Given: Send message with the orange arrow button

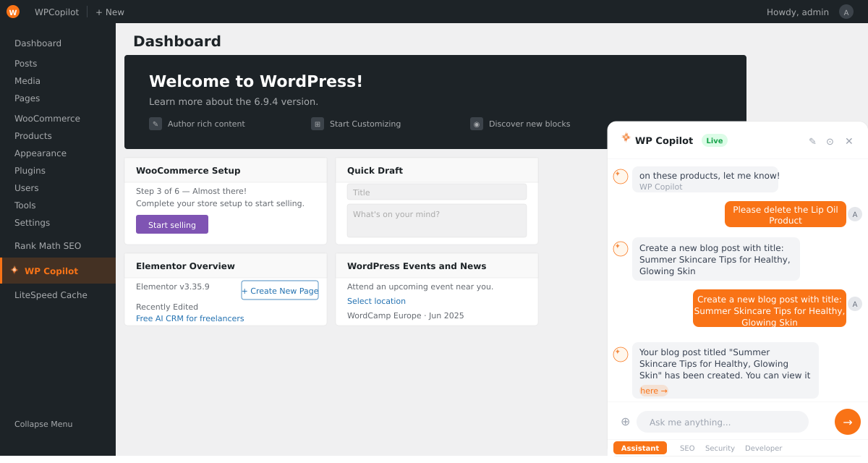Looking at the screenshot, I should [x=848, y=422].
